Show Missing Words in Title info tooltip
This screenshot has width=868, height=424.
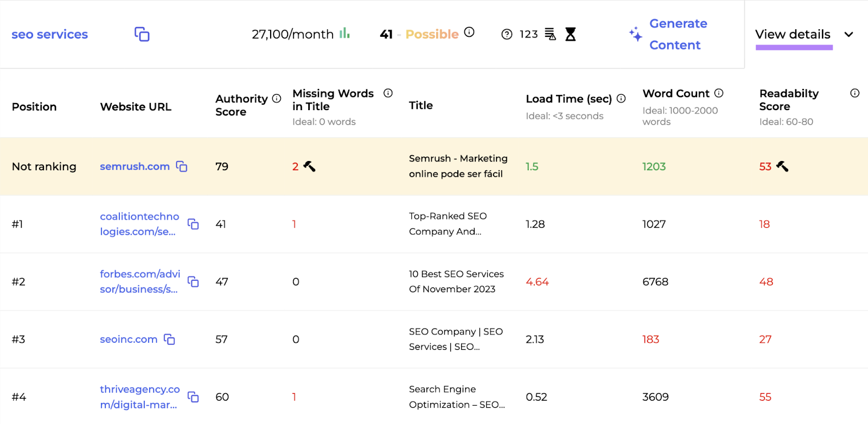tap(388, 93)
